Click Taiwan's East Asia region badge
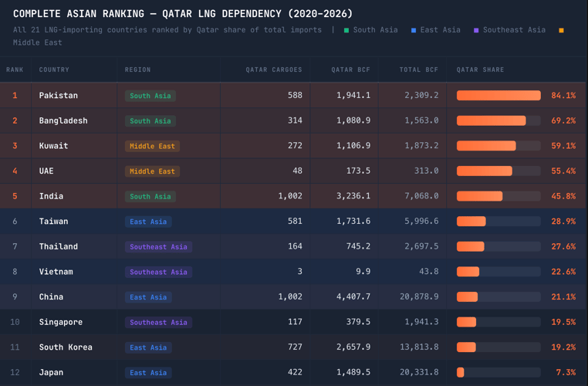 click(148, 222)
